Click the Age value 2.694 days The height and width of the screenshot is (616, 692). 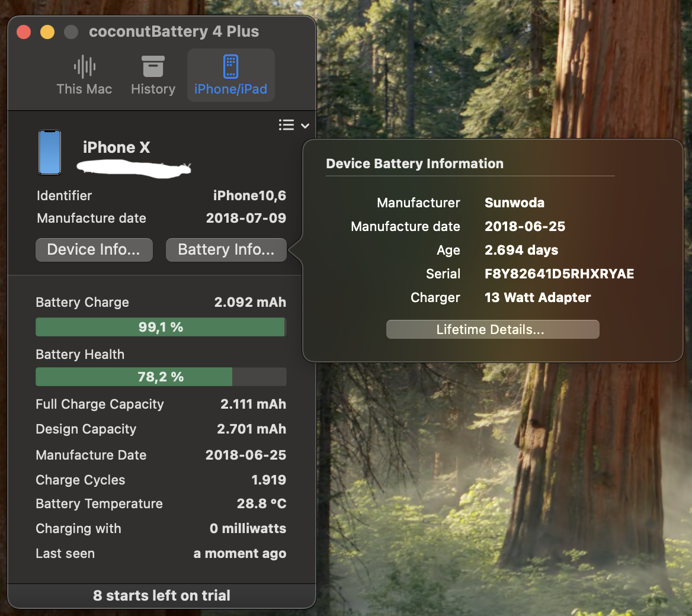point(521,250)
